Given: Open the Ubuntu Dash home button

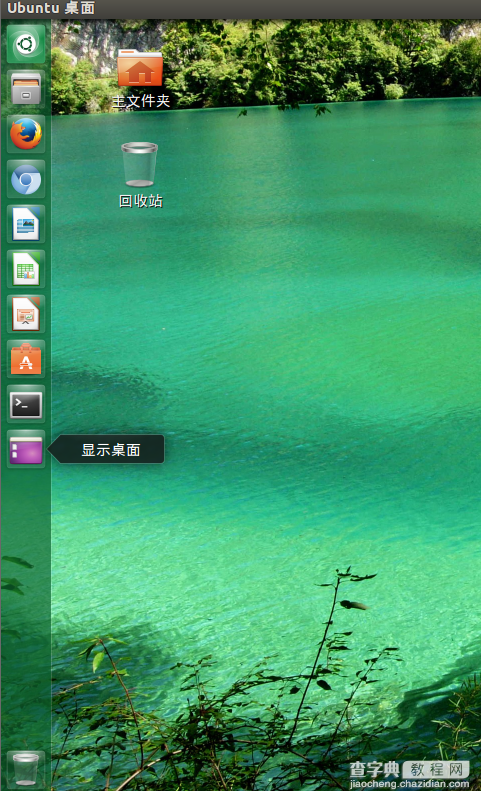Looking at the screenshot, I should pyautogui.click(x=26, y=44).
